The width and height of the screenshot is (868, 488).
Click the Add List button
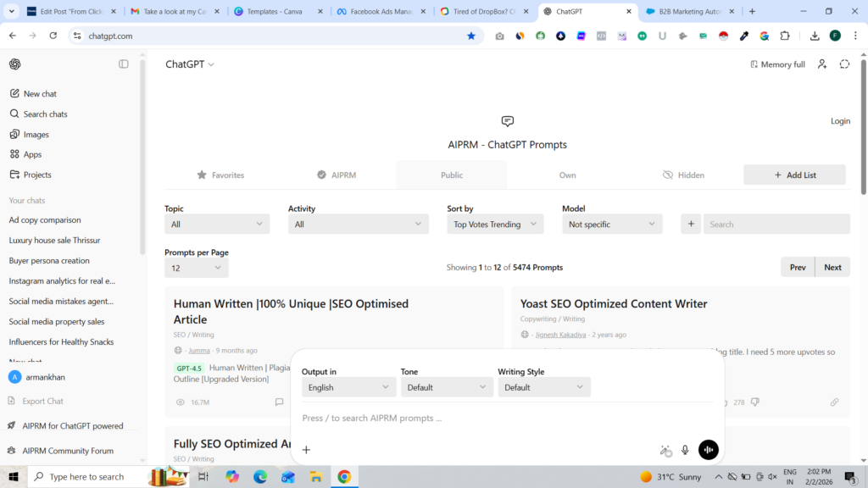coord(794,175)
